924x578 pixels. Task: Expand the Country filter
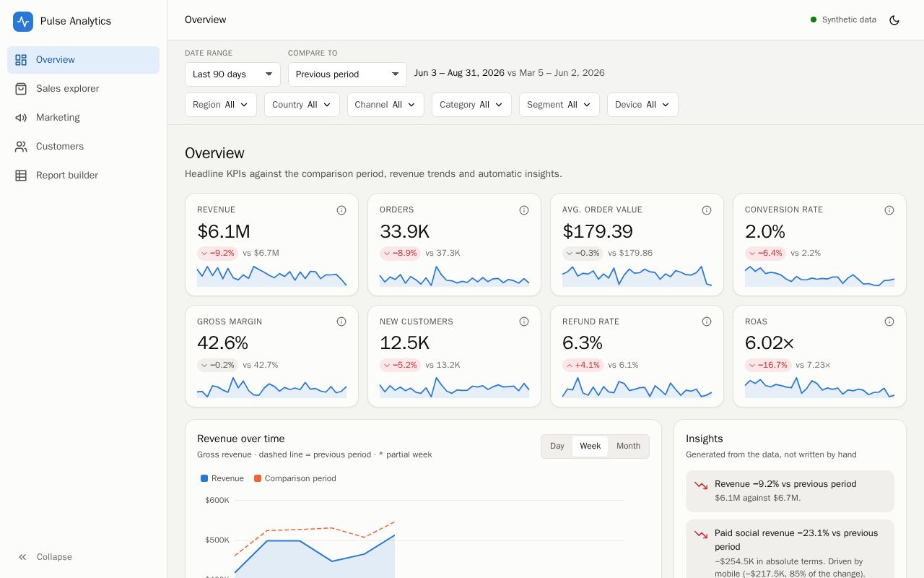pos(302,105)
